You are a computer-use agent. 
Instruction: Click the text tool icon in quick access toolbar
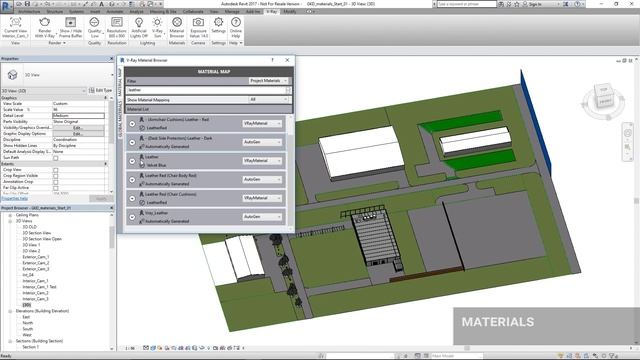click(102, 4)
